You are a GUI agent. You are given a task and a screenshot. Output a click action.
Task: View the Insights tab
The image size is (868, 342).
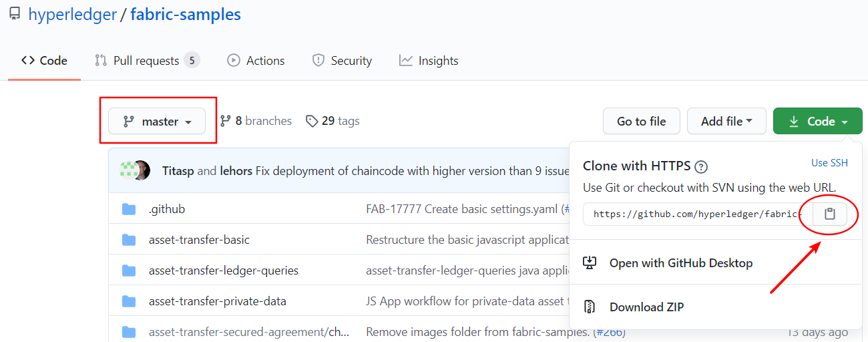pyautogui.click(x=429, y=61)
